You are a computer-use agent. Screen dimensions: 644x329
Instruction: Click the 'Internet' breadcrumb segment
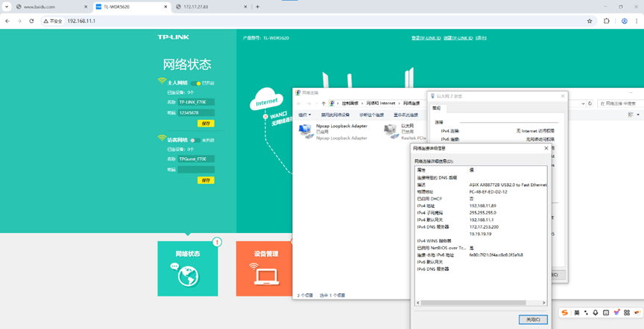point(381,103)
